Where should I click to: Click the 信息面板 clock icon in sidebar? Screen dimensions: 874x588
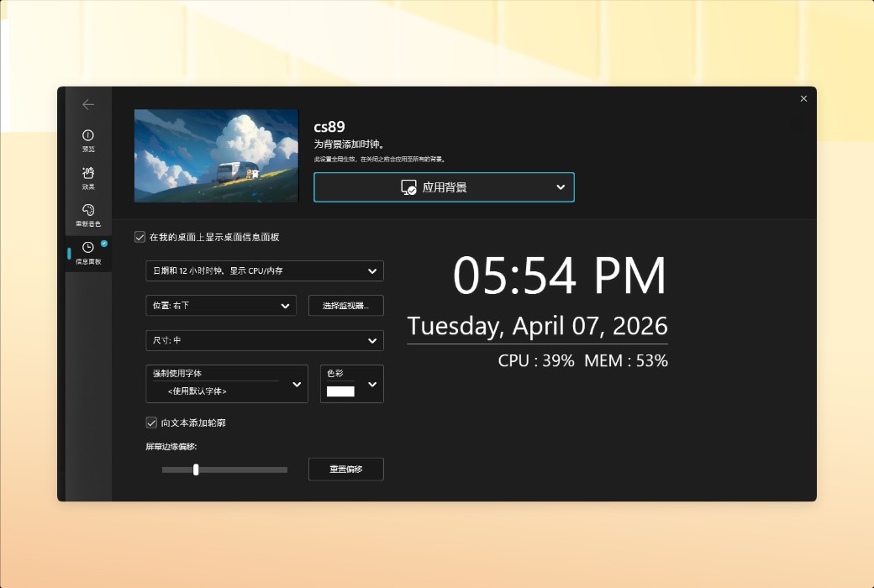87,248
